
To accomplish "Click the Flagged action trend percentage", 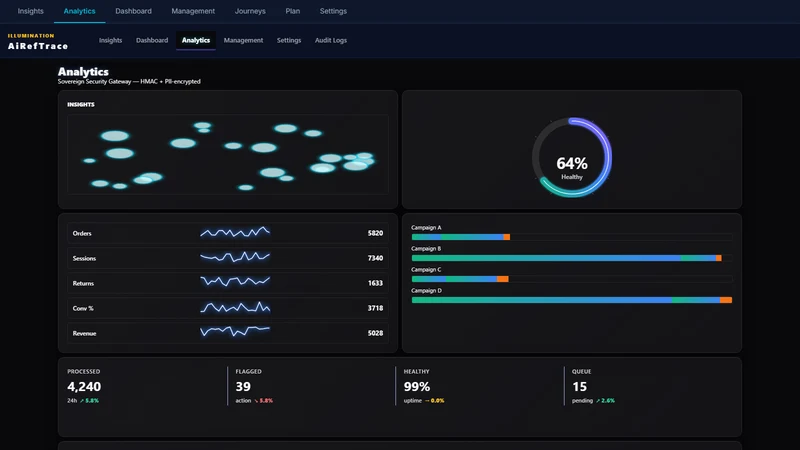I will tap(264, 401).
